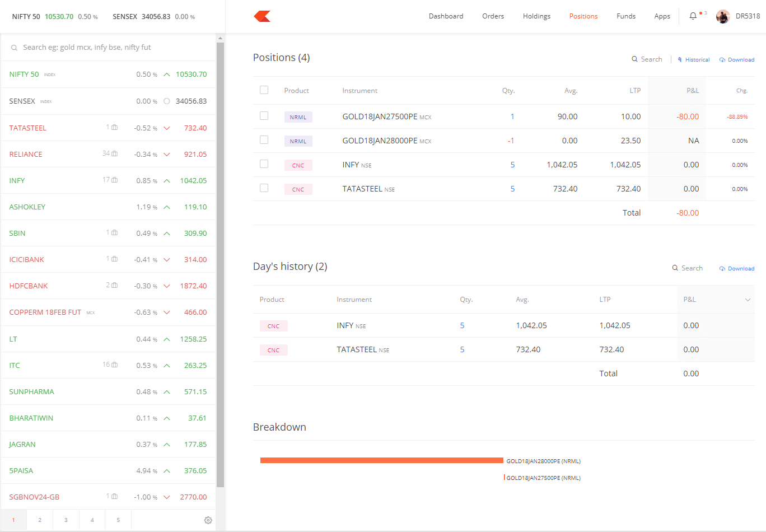Click the holdings briefcase icon next to INFY
The image size is (766, 532).
click(x=115, y=180)
